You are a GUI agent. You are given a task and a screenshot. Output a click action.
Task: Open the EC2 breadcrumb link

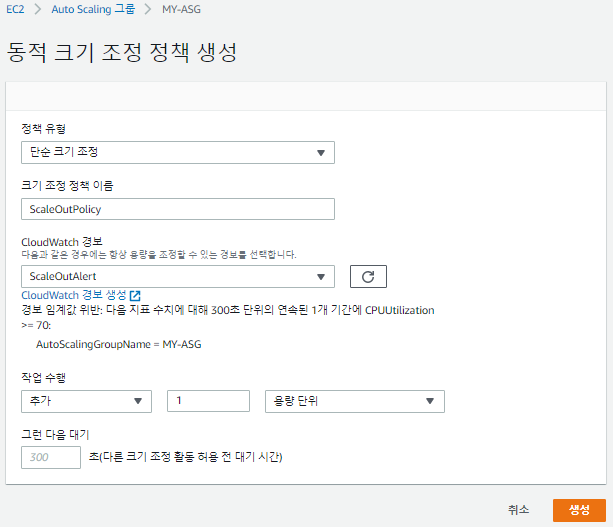tap(15, 9)
